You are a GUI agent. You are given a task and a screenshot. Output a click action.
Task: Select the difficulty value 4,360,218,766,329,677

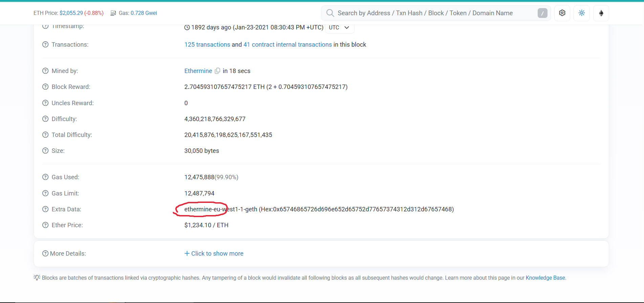click(215, 119)
